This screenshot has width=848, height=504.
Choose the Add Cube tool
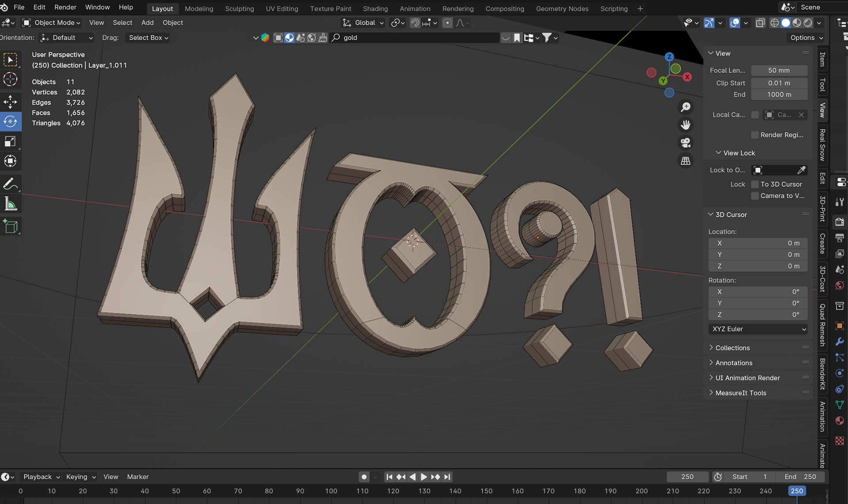[10, 226]
